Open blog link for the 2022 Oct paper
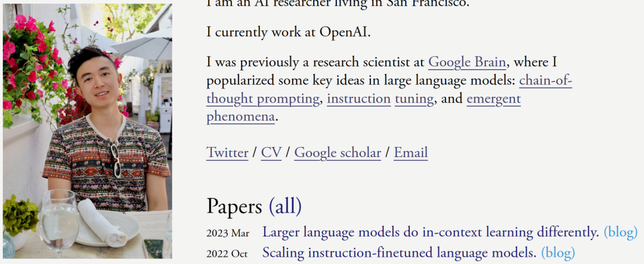 point(558,253)
